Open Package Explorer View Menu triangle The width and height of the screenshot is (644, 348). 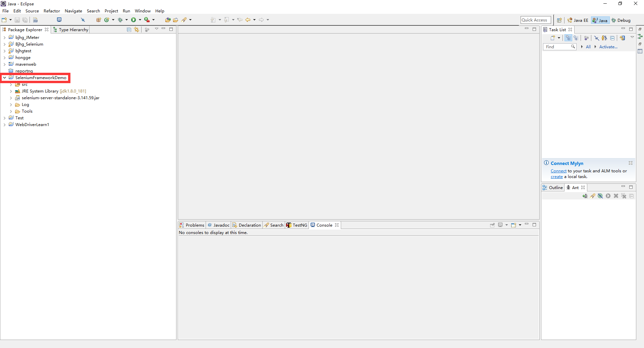click(156, 29)
